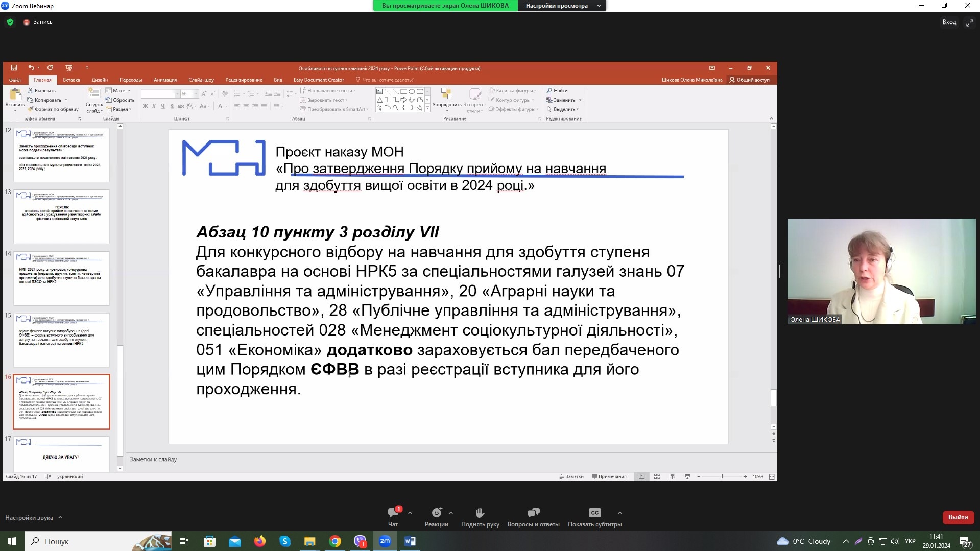980x551 pixels.
Task: Click the Сбросить (Reset) slide button
Action: pyautogui.click(x=120, y=100)
